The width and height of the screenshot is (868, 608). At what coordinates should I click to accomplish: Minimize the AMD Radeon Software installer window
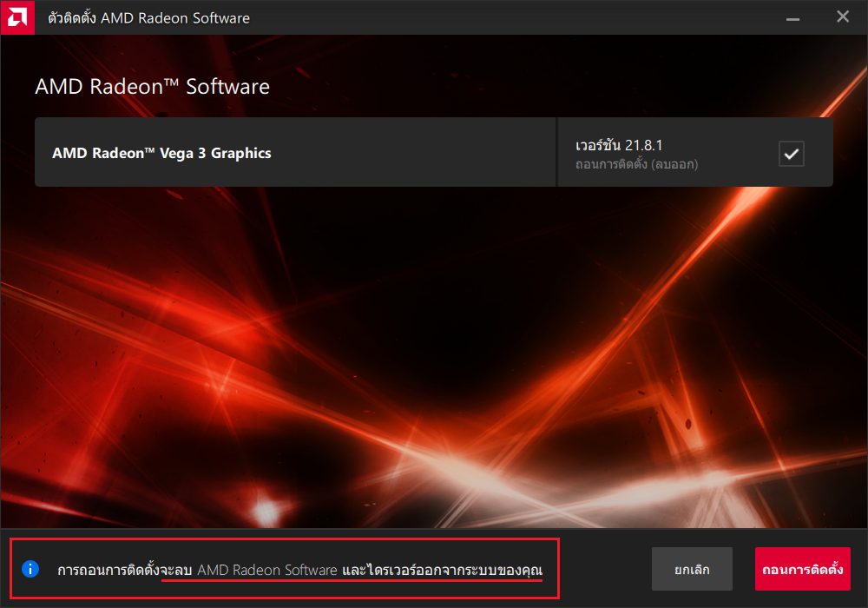[x=792, y=18]
